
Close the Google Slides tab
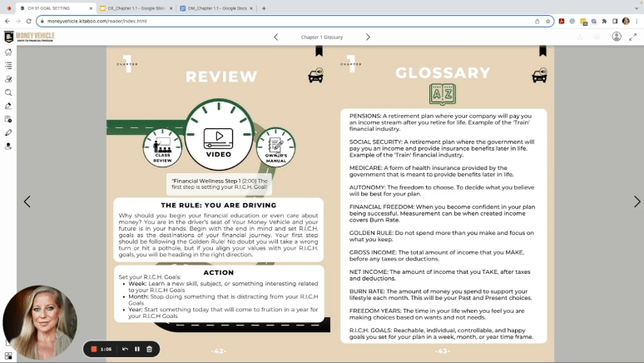pos(171,8)
